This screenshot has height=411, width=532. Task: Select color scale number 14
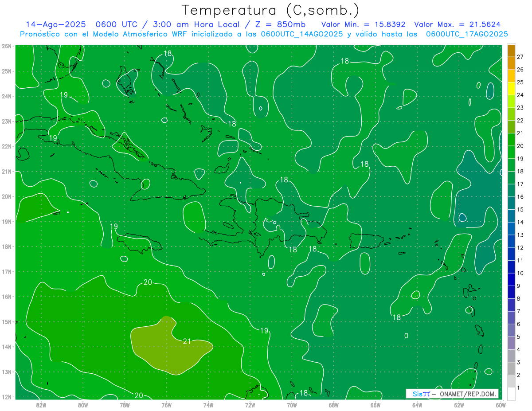(520, 222)
